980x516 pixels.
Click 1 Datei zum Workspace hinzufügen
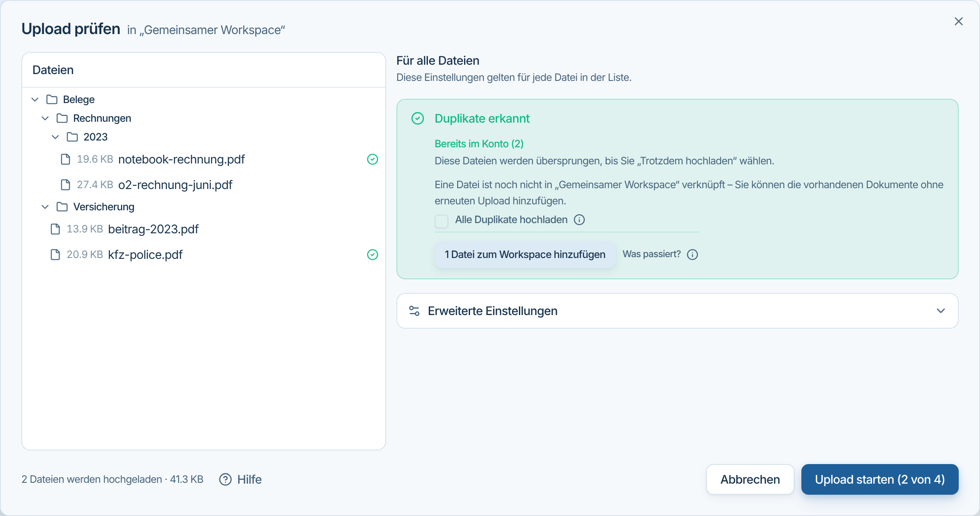tap(525, 255)
